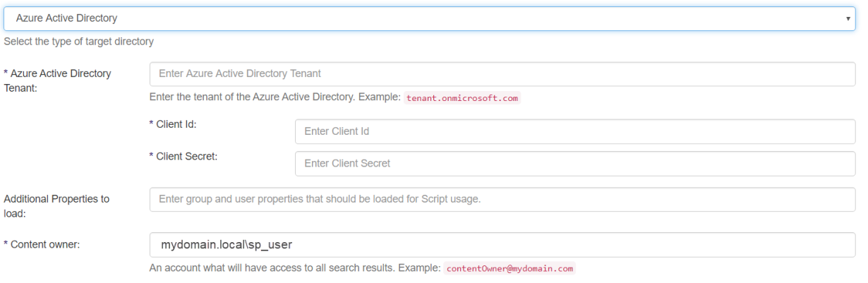The image size is (868, 283).
Task: Click the required asterisk beside Content owner
Action: click(6, 245)
